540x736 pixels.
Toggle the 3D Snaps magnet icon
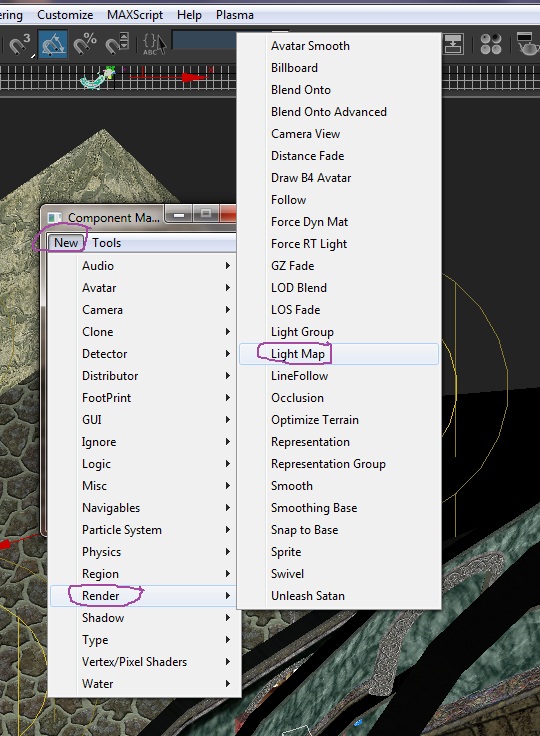[20, 44]
